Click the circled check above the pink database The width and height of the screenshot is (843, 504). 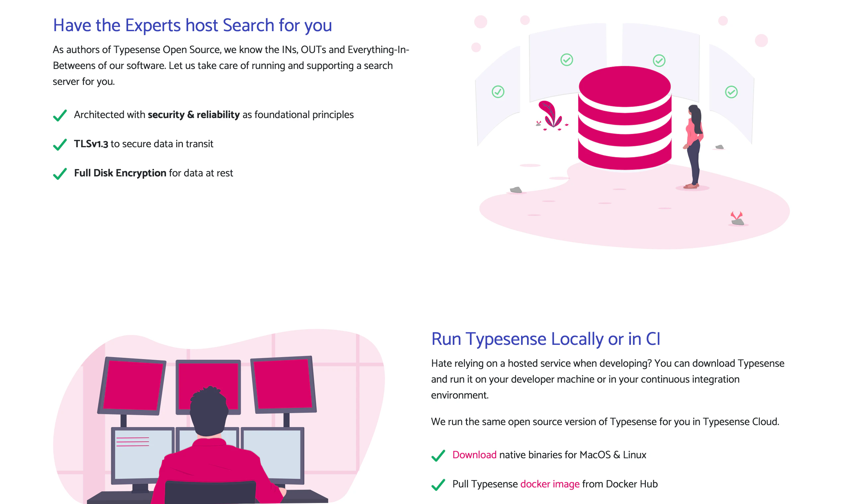[659, 61]
